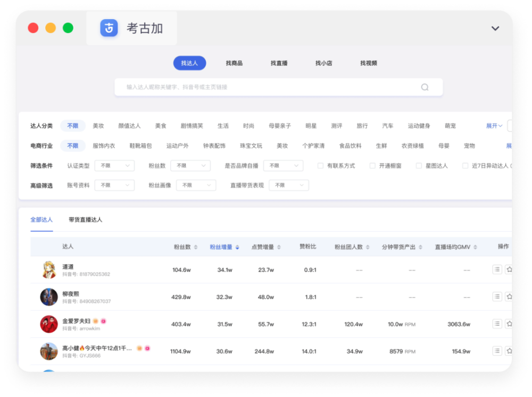The image size is (532, 397).
Task: Sort by 粉丝团人数 column arrows
Action: click(x=368, y=247)
